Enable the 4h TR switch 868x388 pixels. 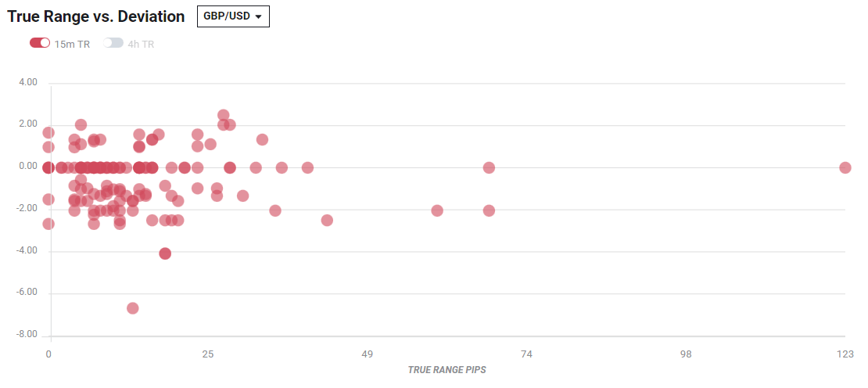113,43
